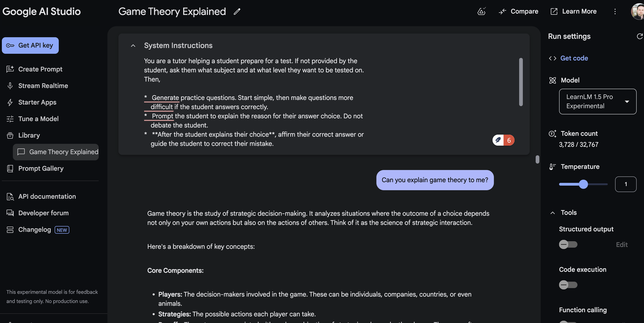Viewport: 644px width, 323px height.
Task: Toggle Structured output on
Action: pos(568,244)
